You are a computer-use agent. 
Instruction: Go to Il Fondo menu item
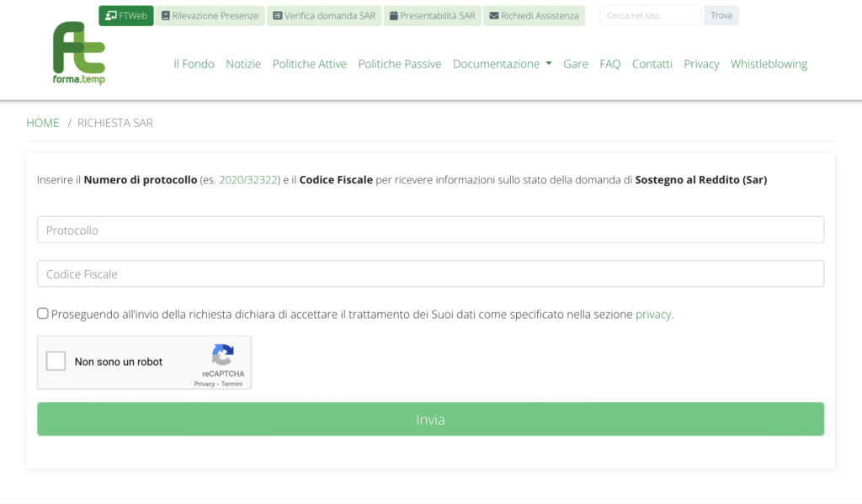pos(194,64)
